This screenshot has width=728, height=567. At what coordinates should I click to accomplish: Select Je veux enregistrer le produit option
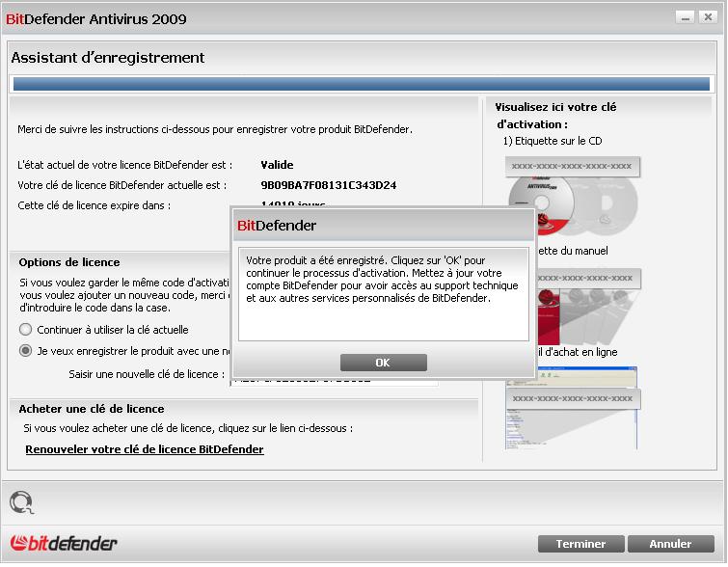[x=25, y=351]
